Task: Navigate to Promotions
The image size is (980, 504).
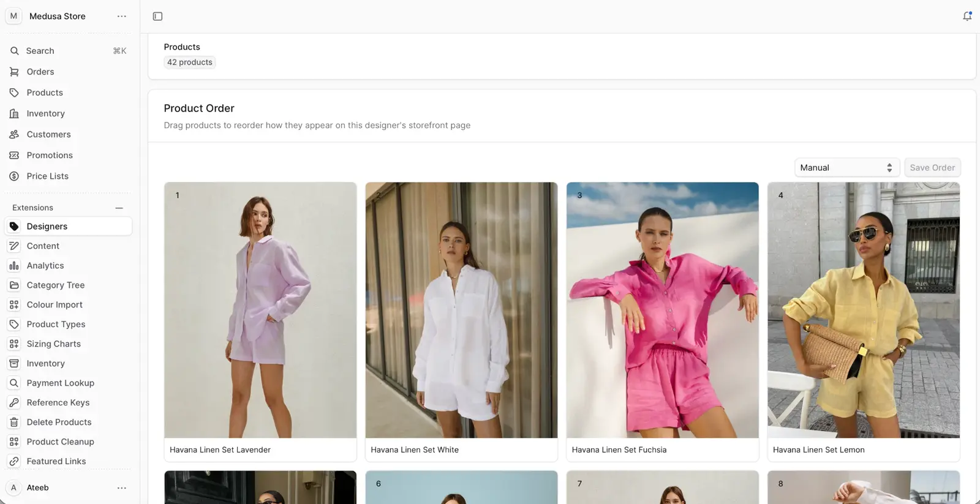Action: click(68, 155)
